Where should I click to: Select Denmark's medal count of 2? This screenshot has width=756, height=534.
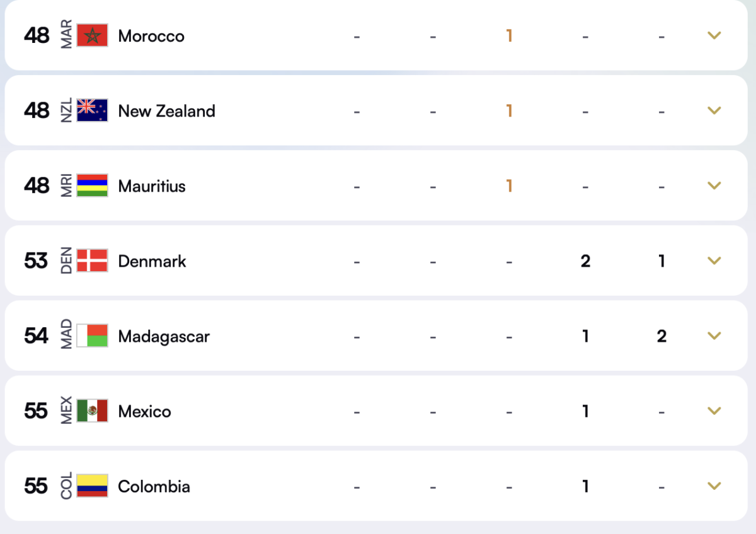pyautogui.click(x=585, y=260)
